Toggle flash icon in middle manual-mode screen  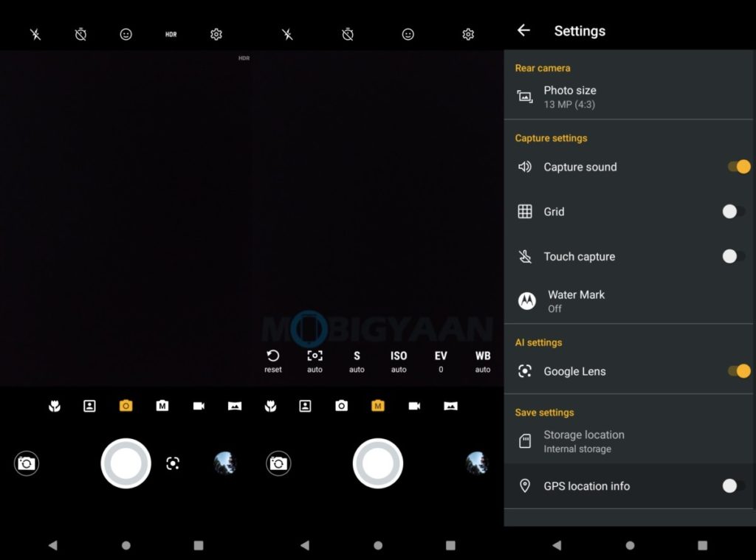pos(287,34)
